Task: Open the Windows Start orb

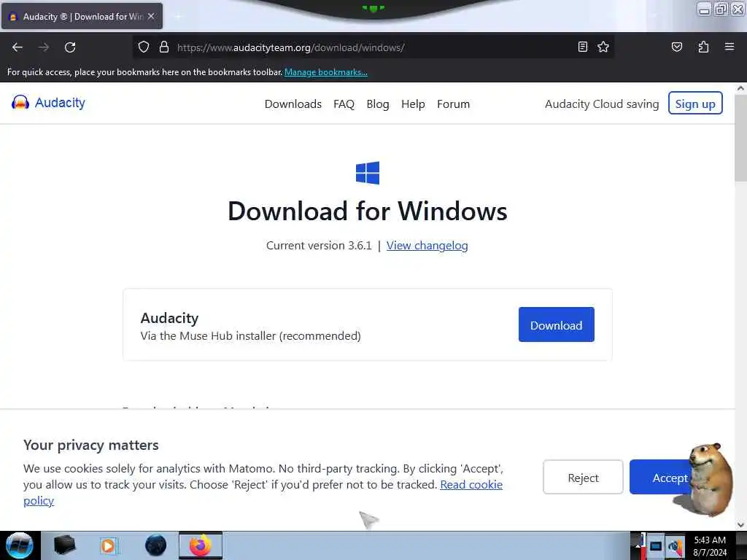Action: pos(19,545)
